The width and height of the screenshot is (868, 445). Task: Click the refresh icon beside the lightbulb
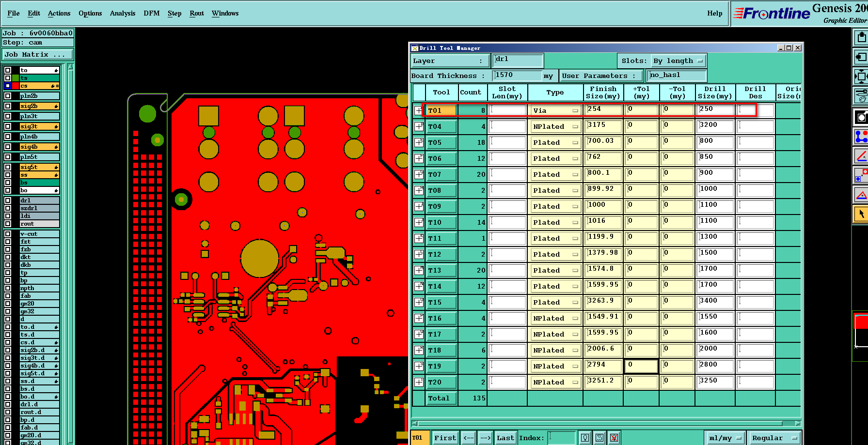(x=600, y=438)
